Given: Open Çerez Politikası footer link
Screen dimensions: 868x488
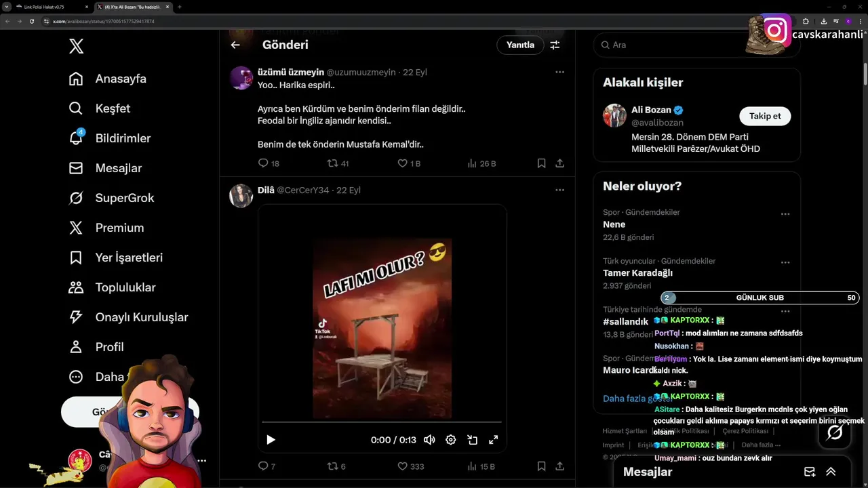Looking at the screenshot, I should 745,431.
